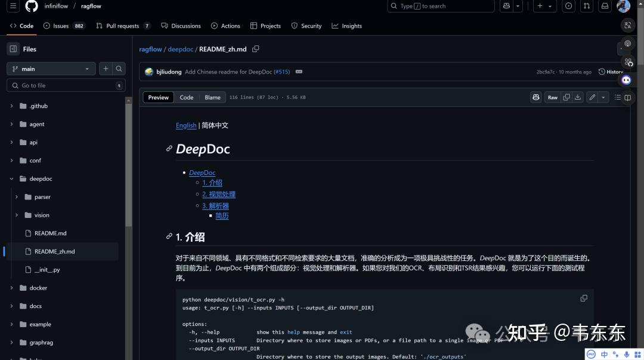Open the infiniflow owner link

click(x=56, y=6)
